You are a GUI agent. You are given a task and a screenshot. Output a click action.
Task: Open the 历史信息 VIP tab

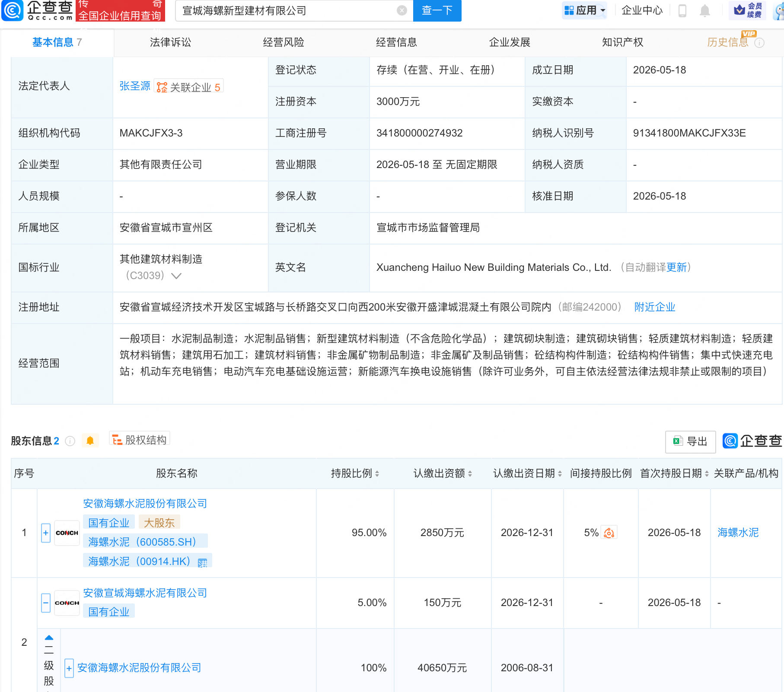tap(728, 42)
